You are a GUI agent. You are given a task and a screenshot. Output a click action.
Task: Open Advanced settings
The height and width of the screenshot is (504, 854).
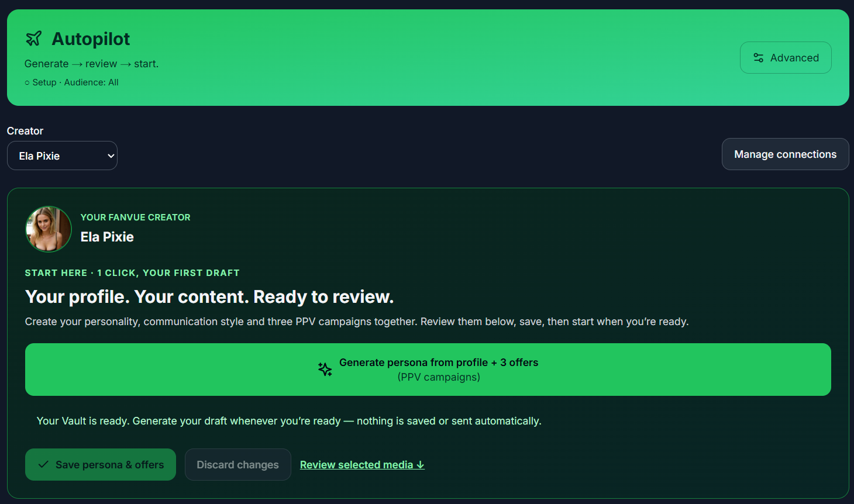pyautogui.click(x=786, y=57)
